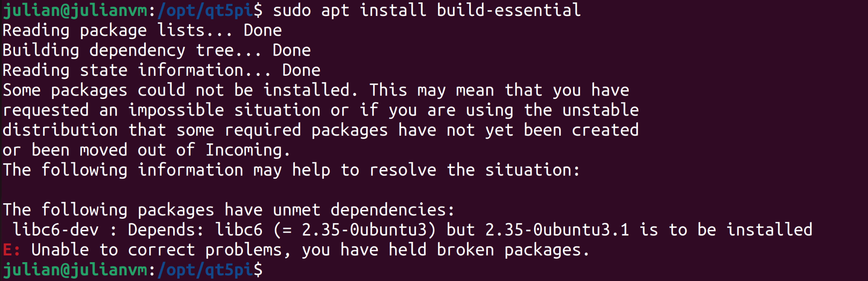The image size is (868, 281).
Task: Click the bottom julian@julianvm prompt username
Action: (75, 270)
